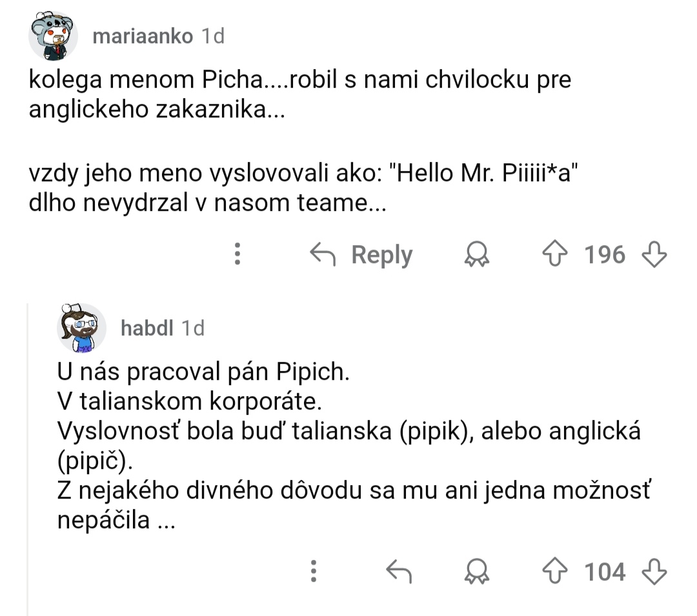The height and width of the screenshot is (616, 697).
Task: Open habdl's avatar profile picture
Action: pyautogui.click(x=83, y=328)
